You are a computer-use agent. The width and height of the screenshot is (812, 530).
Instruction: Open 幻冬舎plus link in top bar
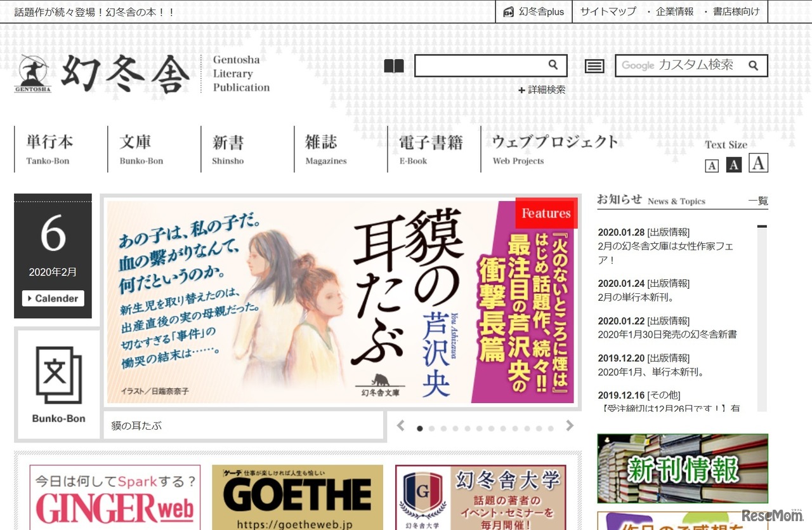tap(534, 11)
